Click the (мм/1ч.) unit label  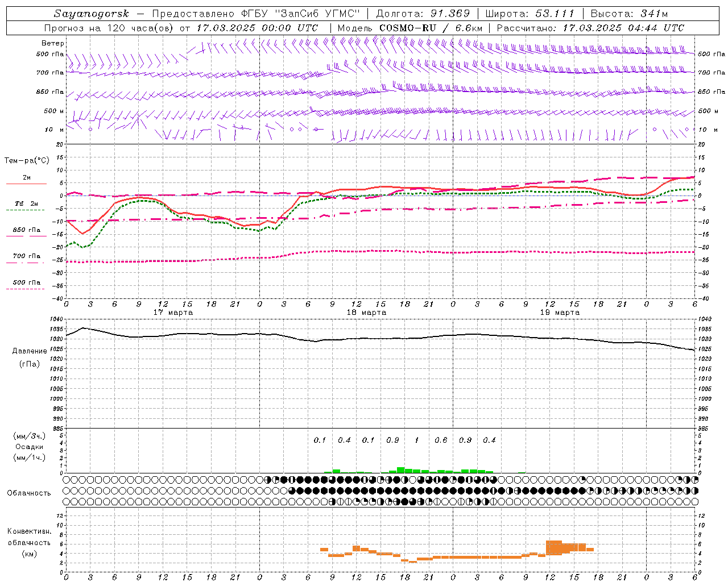[x=30, y=458]
